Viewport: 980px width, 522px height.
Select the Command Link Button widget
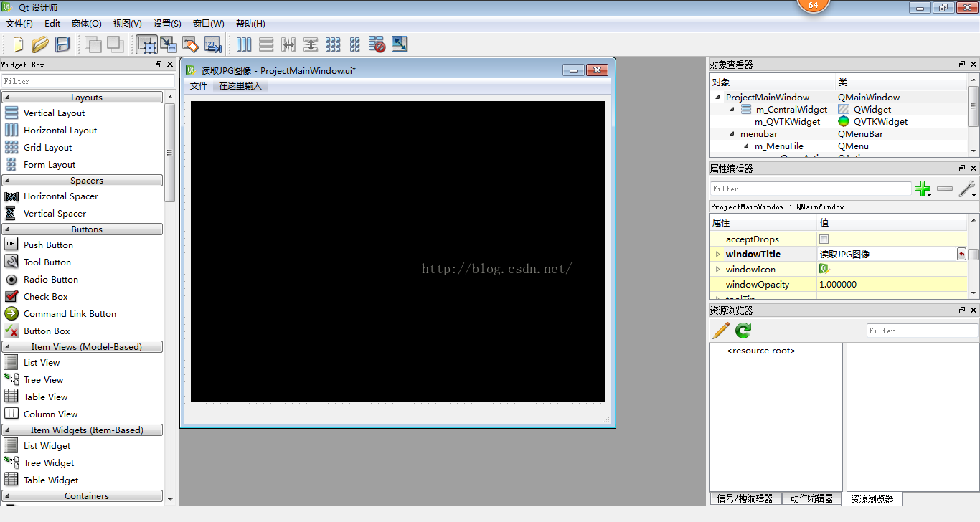(x=70, y=313)
